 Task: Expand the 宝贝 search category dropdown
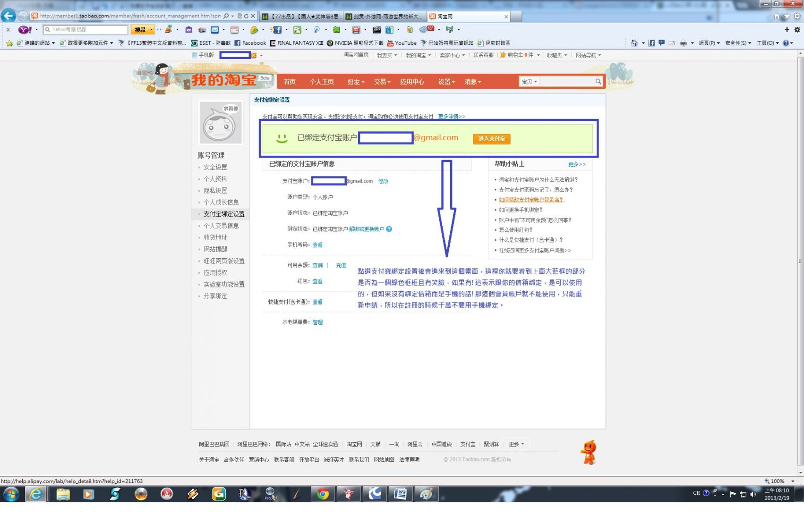click(x=529, y=82)
